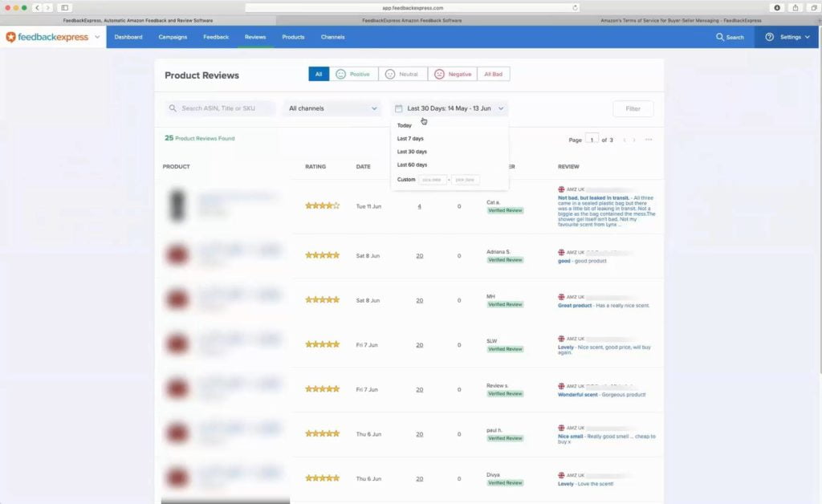Click the underlined 20 in the Adriana S. row
This screenshot has height=504, width=822.
(419, 256)
